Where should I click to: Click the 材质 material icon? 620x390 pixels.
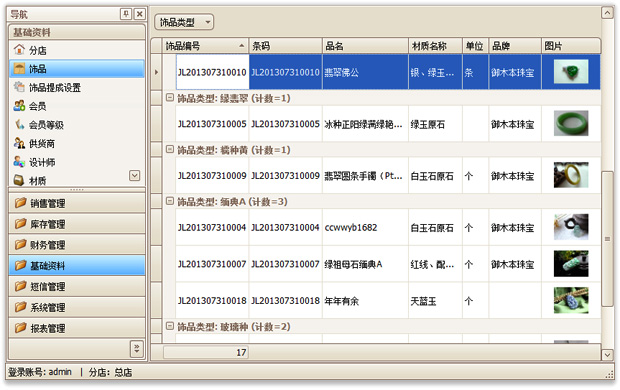(x=19, y=180)
